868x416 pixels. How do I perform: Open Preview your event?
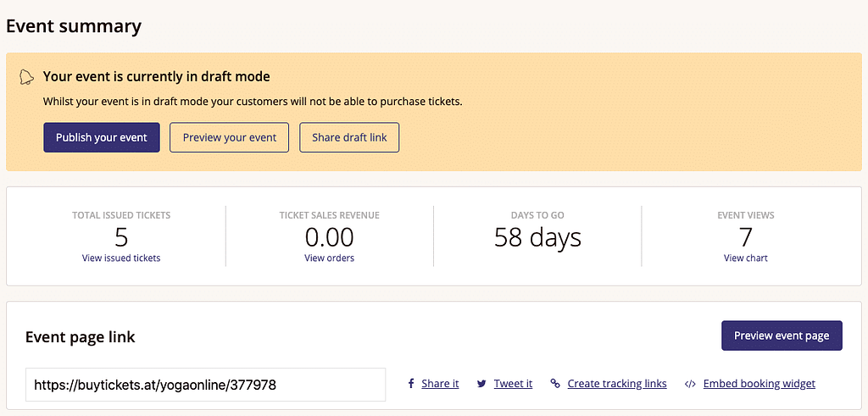[229, 137]
